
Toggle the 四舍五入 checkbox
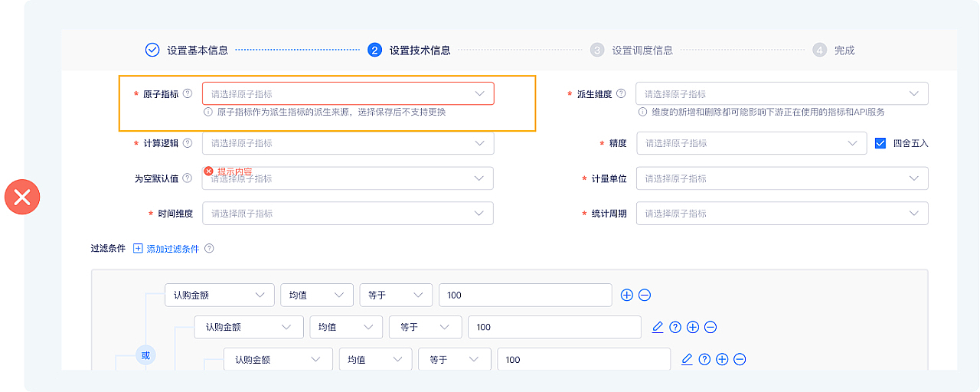(880, 143)
